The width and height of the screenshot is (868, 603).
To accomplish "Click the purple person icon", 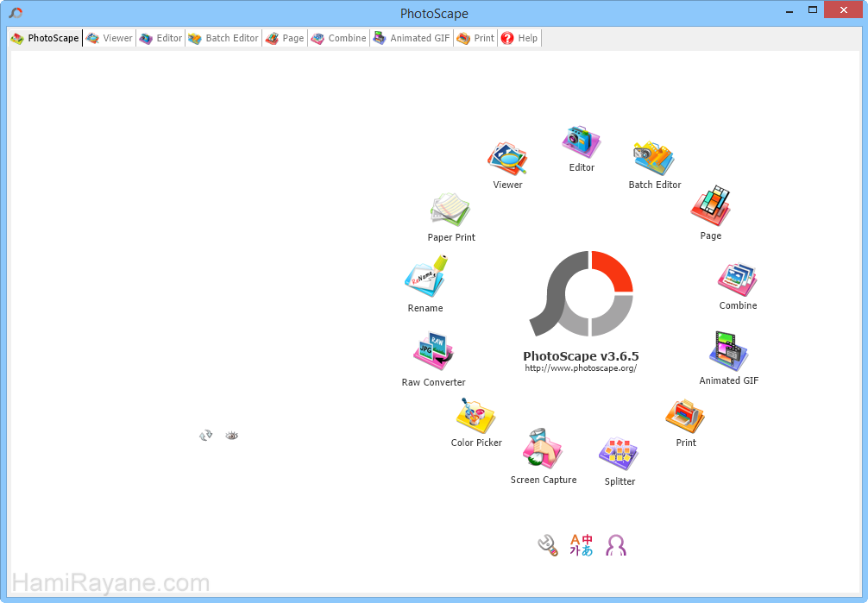I will [x=615, y=545].
